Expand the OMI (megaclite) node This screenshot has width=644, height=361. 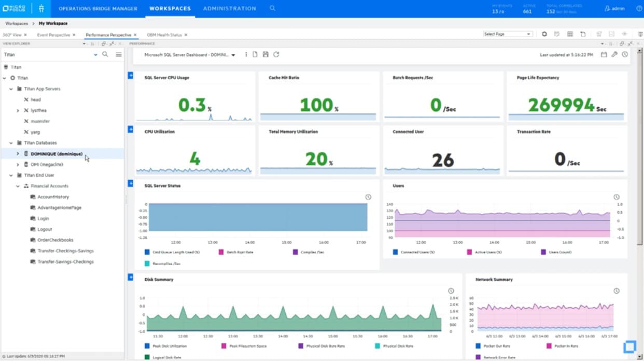click(x=18, y=164)
